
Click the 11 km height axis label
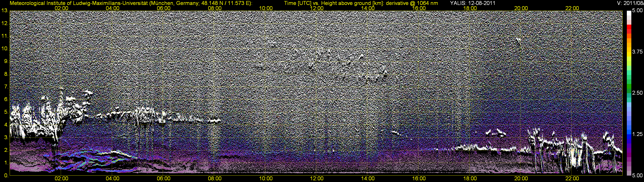point(5,36)
